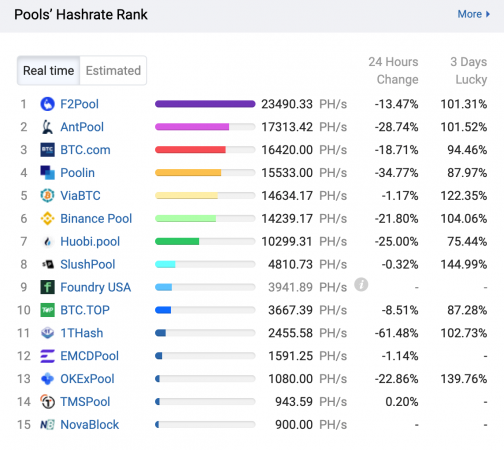The image size is (504, 450).
Task: Click the 23490.33 PH/s hashrate value
Action: coord(304,104)
